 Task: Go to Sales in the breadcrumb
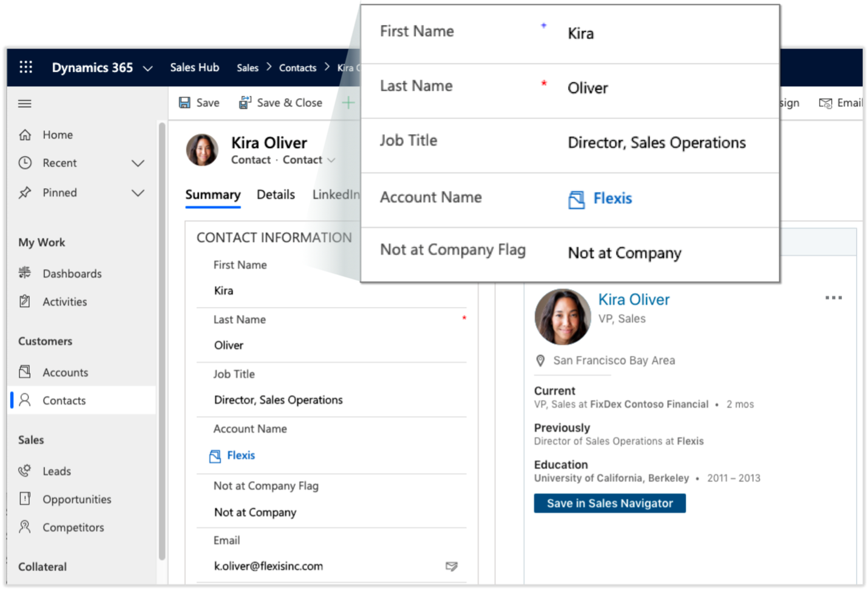click(x=247, y=68)
